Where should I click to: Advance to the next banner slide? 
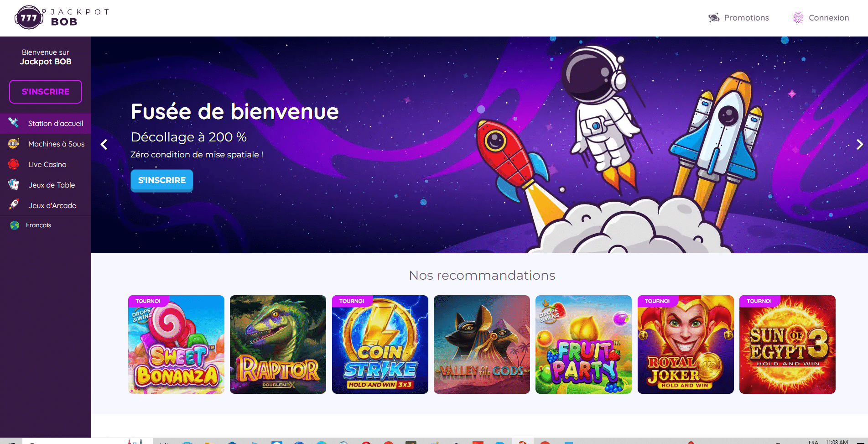pos(859,145)
